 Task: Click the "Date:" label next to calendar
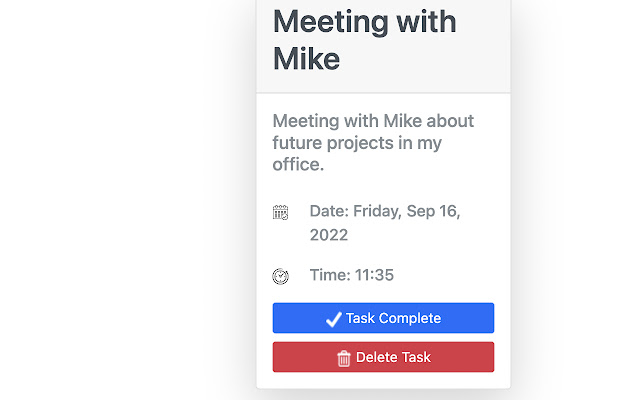pos(328,212)
